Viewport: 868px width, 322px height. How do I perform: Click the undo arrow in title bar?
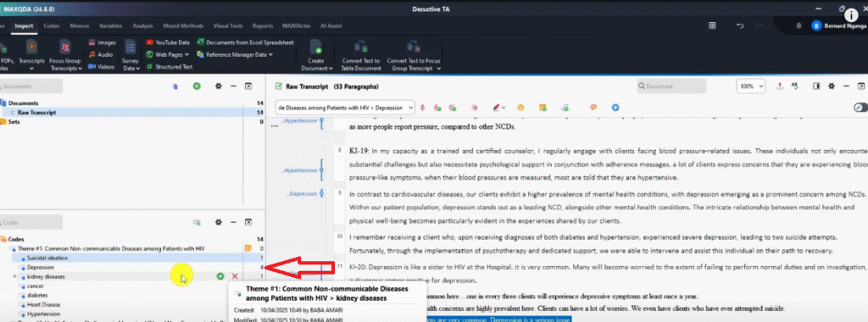pyautogui.click(x=740, y=26)
